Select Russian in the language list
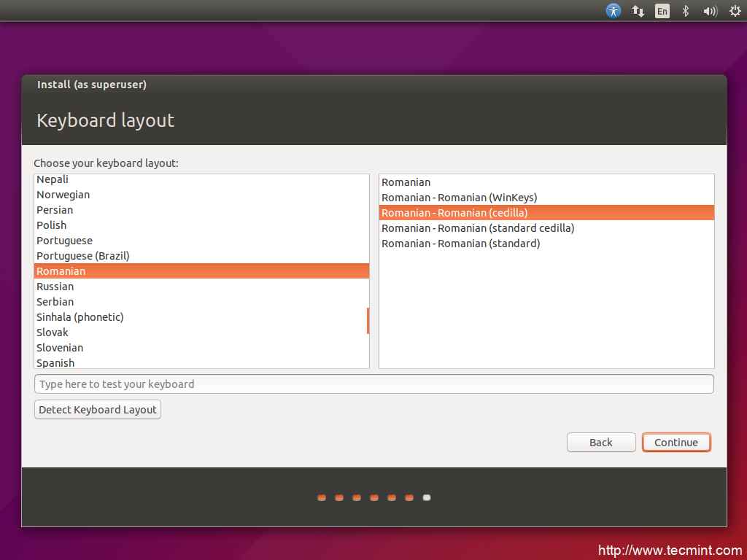Image resolution: width=747 pixels, height=560 pixels. coord(55,287)
